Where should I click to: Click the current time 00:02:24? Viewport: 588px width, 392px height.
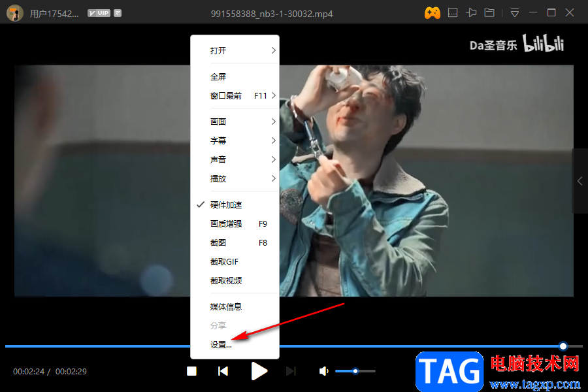click(29, 371)
